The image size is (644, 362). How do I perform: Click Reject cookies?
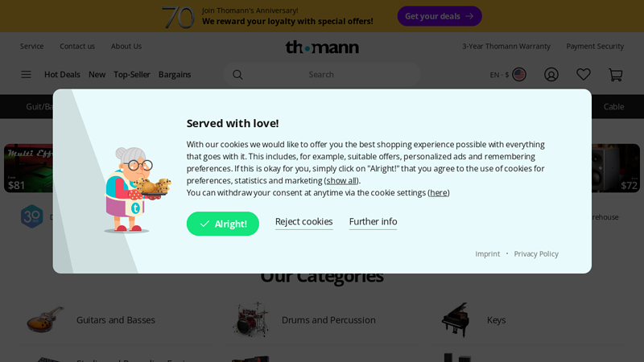click(304, 222)
